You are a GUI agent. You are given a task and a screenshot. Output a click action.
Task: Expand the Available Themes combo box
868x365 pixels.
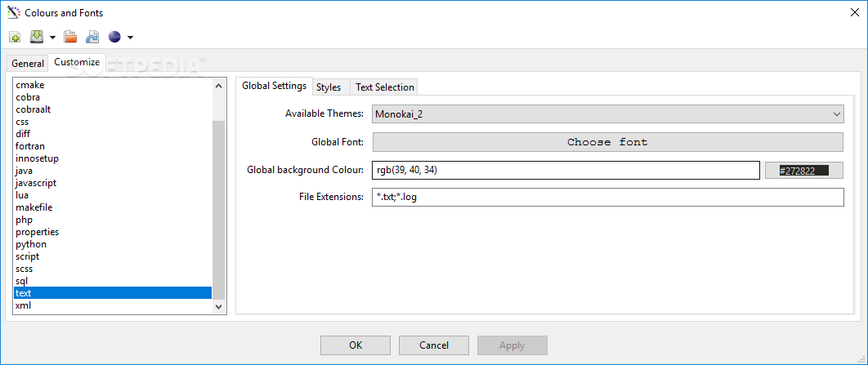(x=608, y=114)
